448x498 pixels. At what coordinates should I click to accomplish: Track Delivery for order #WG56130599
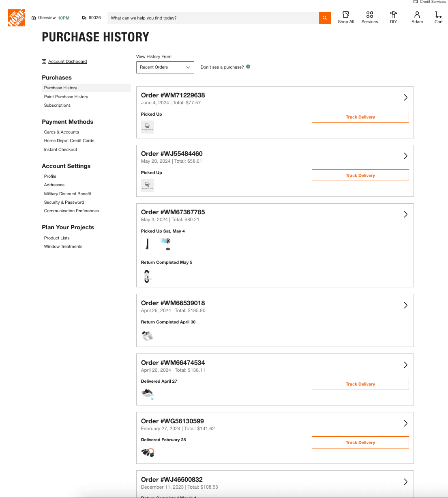(x=360, y=442)
